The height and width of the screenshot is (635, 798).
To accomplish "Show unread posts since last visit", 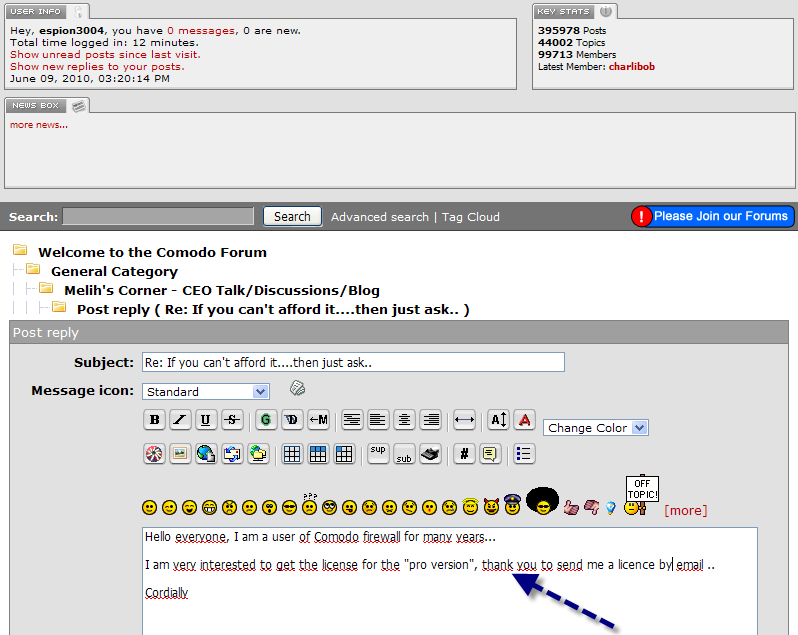I will pyautogui.click(x=105, y=54).
